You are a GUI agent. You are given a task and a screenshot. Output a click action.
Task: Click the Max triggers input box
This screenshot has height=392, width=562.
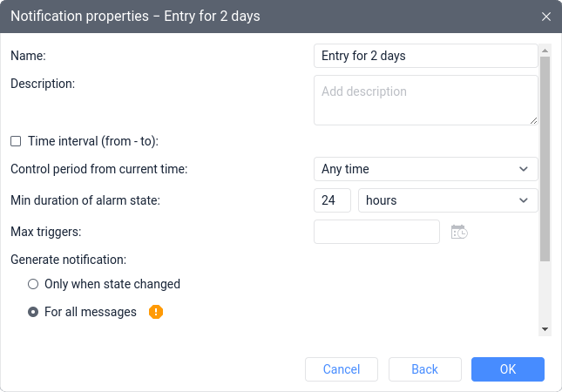coord(376,232)
